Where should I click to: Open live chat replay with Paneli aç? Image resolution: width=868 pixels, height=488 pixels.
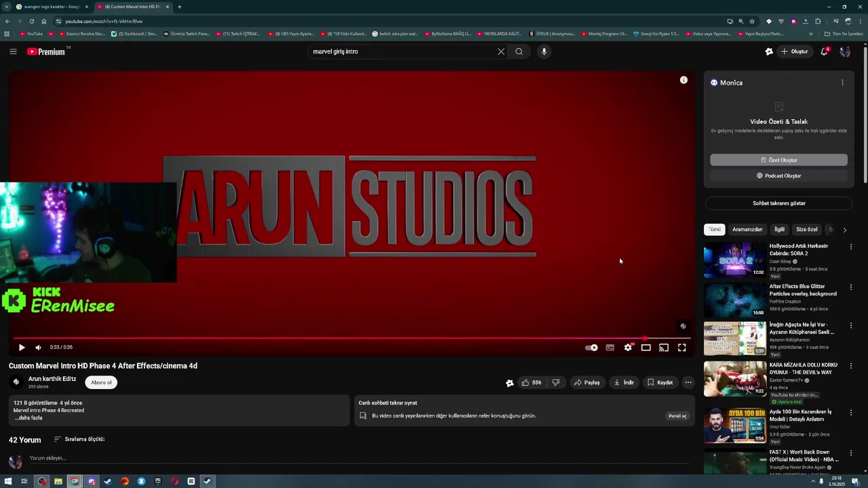[677, 416]
